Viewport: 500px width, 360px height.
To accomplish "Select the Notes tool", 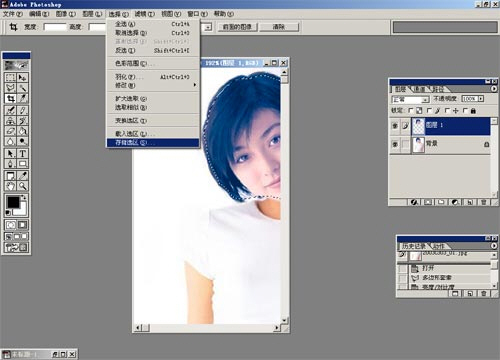I will pyautogui.click(x=10, y=176).
